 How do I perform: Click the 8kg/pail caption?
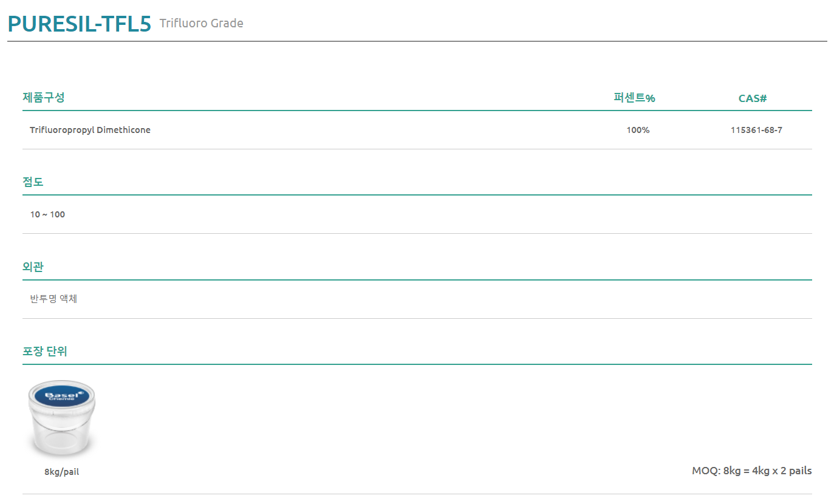61,472
